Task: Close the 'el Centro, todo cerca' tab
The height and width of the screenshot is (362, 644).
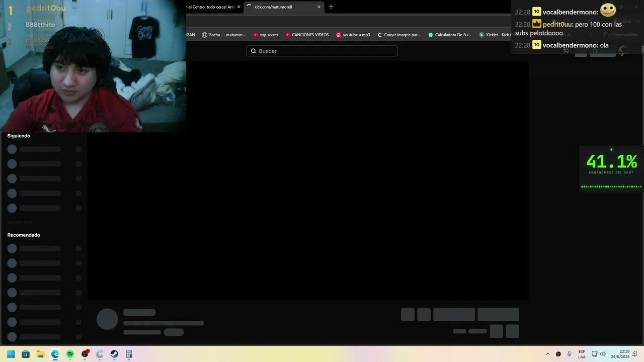Action: pyautogui.click(x=238, y=7)
